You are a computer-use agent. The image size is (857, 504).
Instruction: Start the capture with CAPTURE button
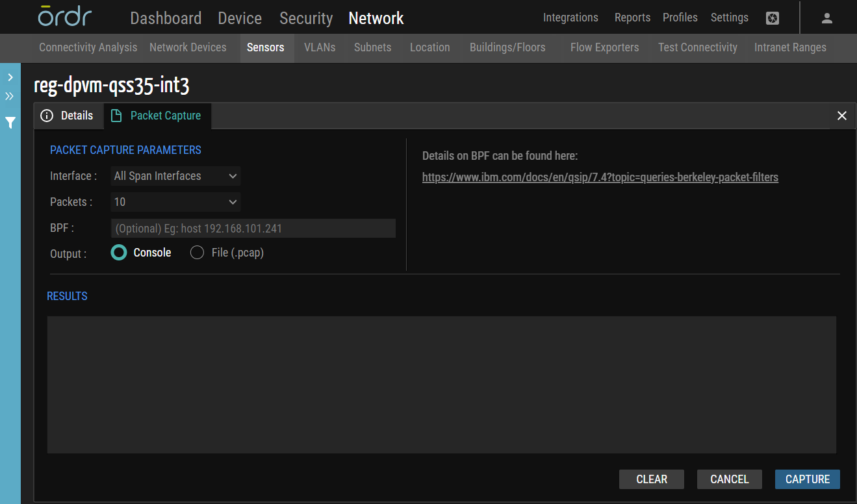tap(807, 479)
